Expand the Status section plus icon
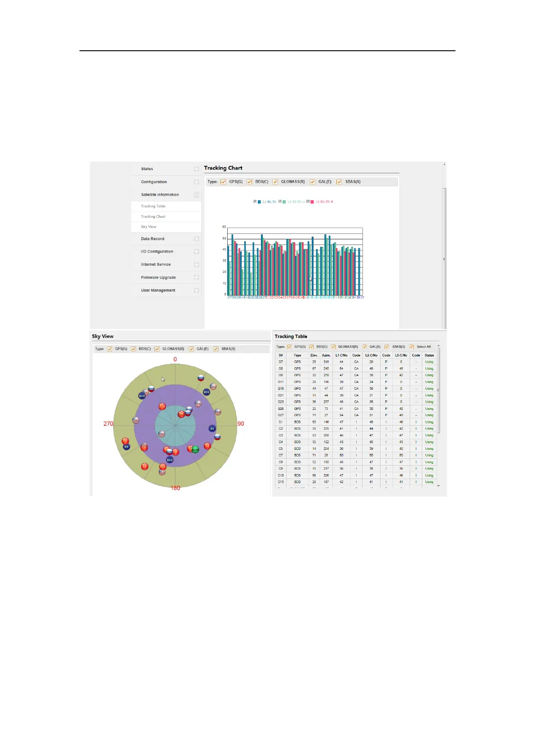The image size is (535, 756). [196, 169]
